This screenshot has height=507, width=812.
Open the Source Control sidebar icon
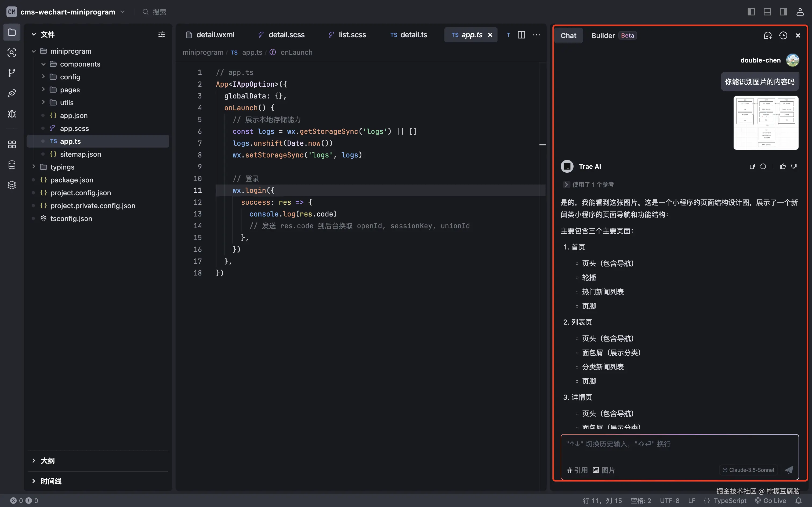pyautogui.click(x=12, y=73)
